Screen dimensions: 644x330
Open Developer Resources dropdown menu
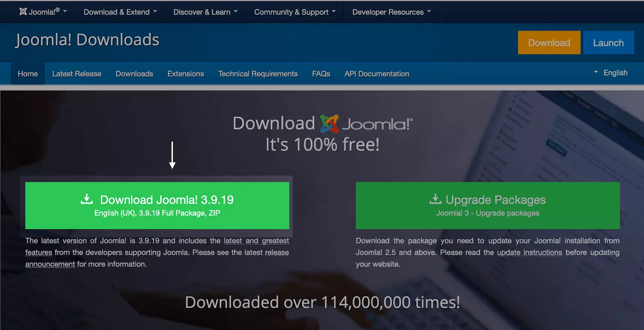point(391,12)
